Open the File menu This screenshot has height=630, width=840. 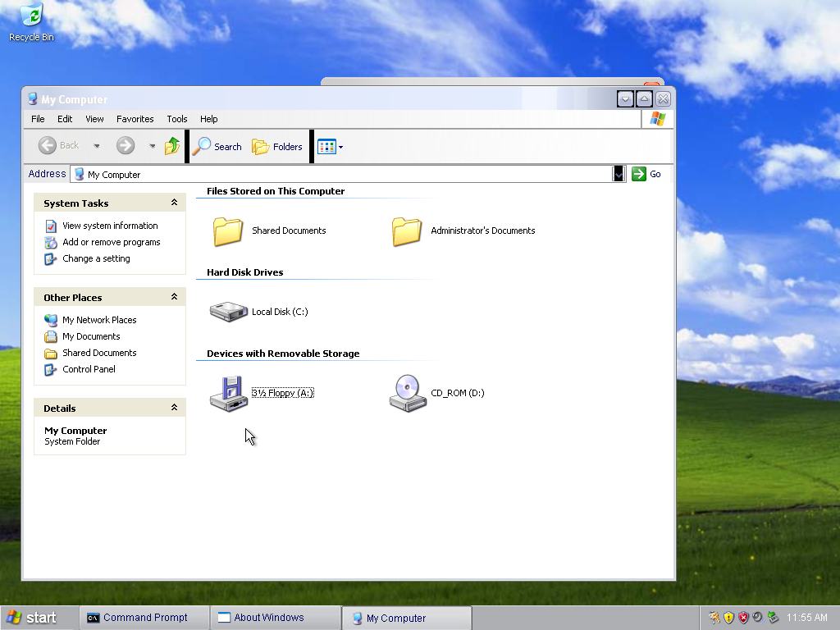point(38,119)
